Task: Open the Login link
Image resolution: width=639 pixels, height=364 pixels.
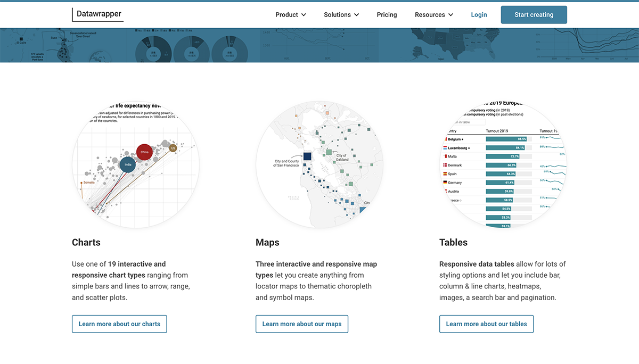Action: tap(479, 15)
